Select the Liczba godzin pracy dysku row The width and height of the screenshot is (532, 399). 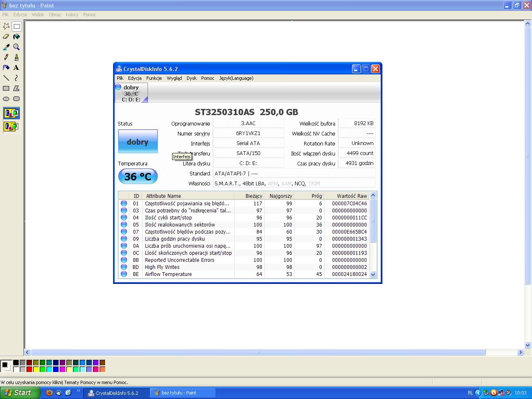pyautogui.click(x=244, y=239)
